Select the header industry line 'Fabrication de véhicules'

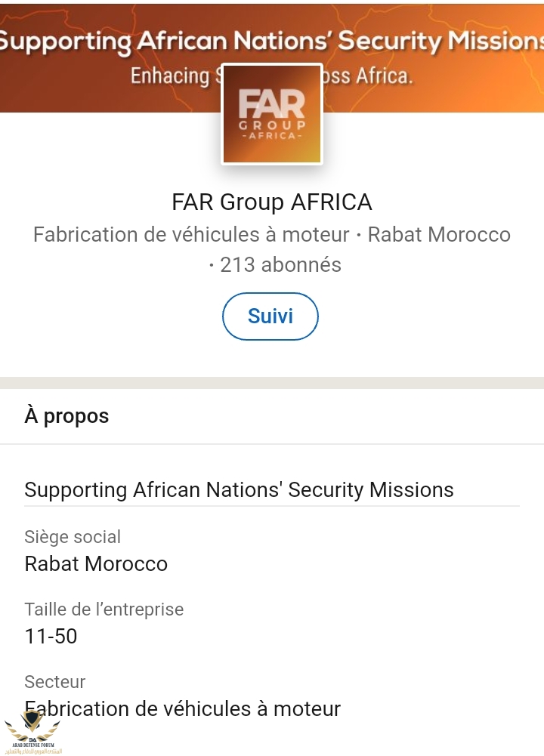click(x=191, y=235)
